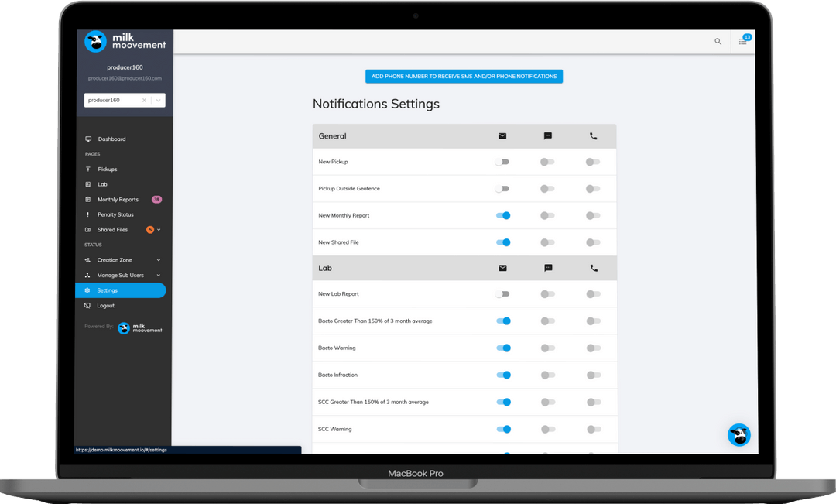
Task: Enable email notifications for New Pickup
Action: pos(502,162)
